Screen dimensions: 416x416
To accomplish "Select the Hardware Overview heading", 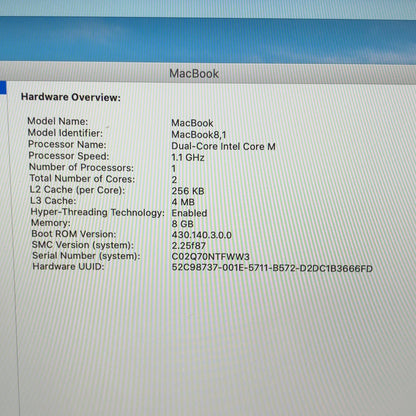I will (71, 97).
